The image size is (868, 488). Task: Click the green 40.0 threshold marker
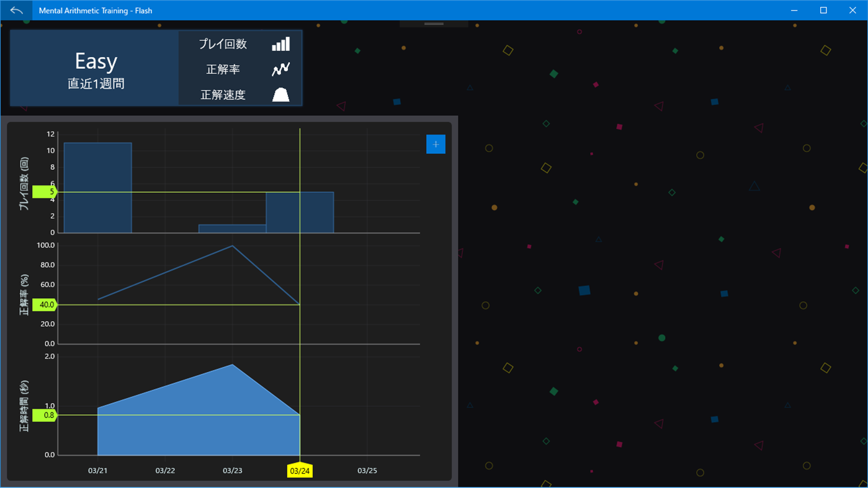click(47, 305)
